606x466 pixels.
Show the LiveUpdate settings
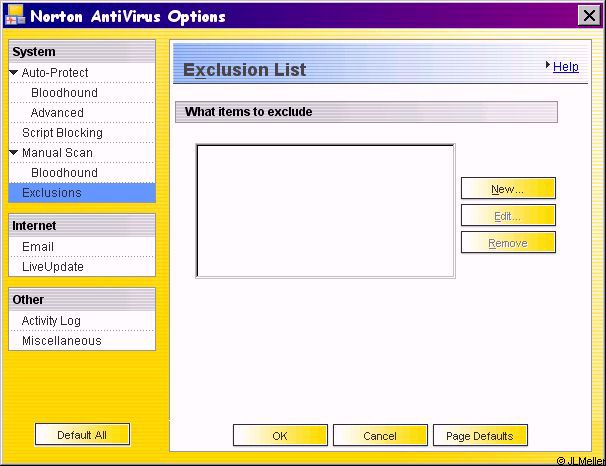pos(53,267)
